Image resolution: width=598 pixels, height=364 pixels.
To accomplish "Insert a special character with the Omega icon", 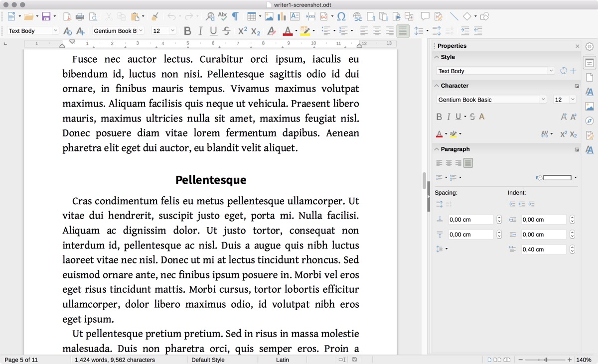I will (341, 16).
